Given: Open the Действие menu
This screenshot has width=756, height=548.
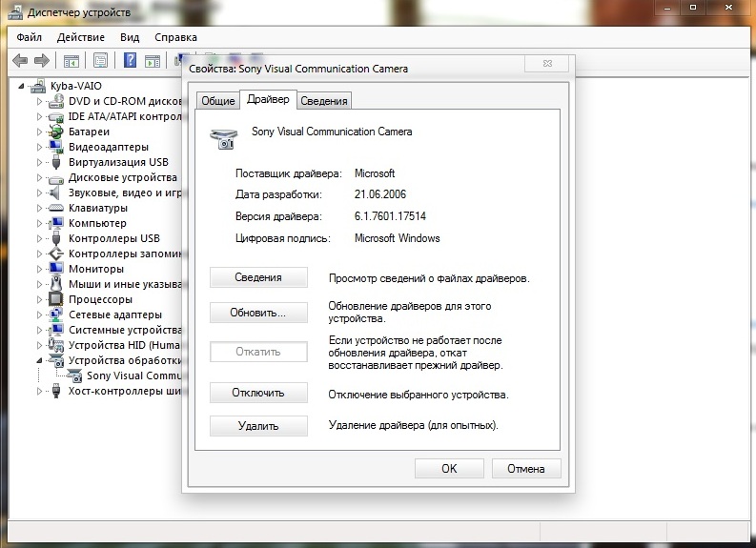Looking at the screenshot, I should (x=80, y=37).
